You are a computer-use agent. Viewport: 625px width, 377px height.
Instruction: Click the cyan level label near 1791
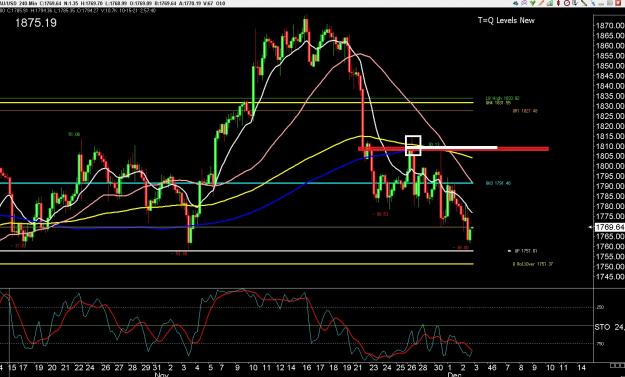coord(498,183)
